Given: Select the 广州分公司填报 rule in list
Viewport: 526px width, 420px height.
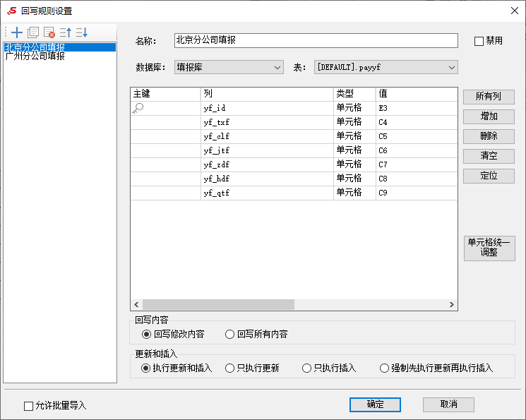Looking at the screenshot, I should [x=60, y=56].
